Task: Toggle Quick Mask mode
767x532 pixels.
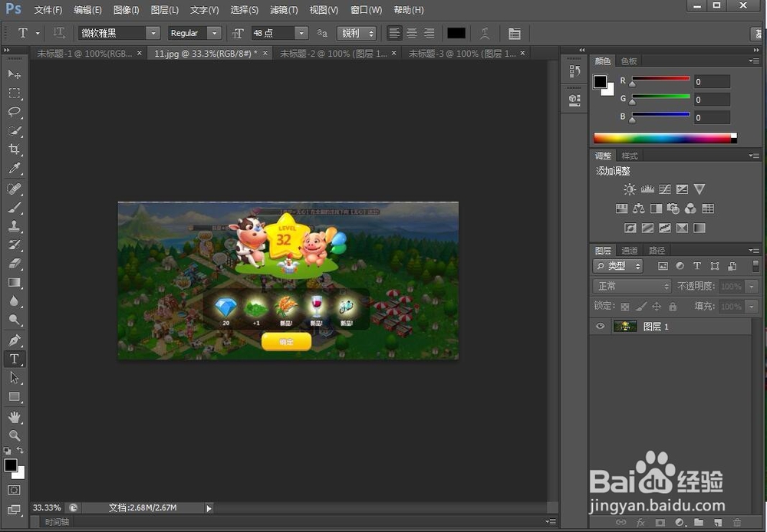Action: pos(14,490)
